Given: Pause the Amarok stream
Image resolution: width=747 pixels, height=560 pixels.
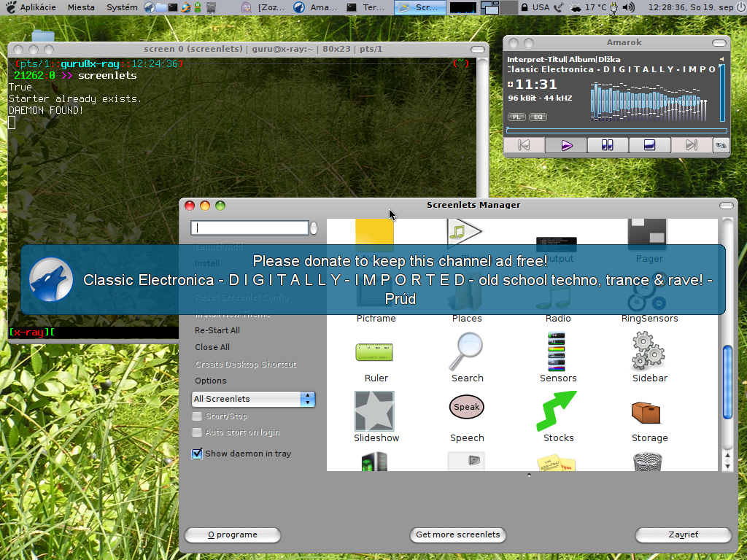Looking at the screenshot, I should point(608,145).
